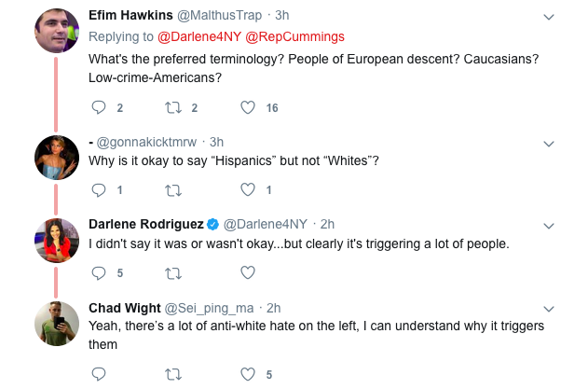
Task: Like Darlene Rodriguez's tweet
Action: click(x=248, y=273)
